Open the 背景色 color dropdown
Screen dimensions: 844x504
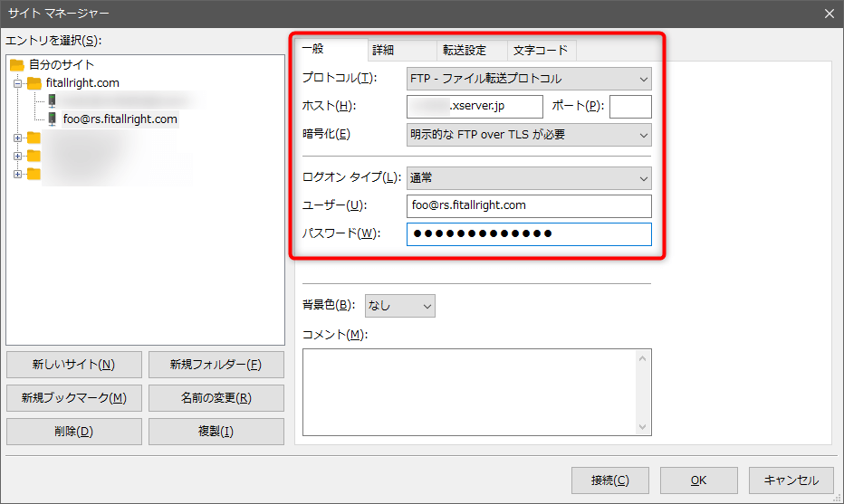coord(399,306)
